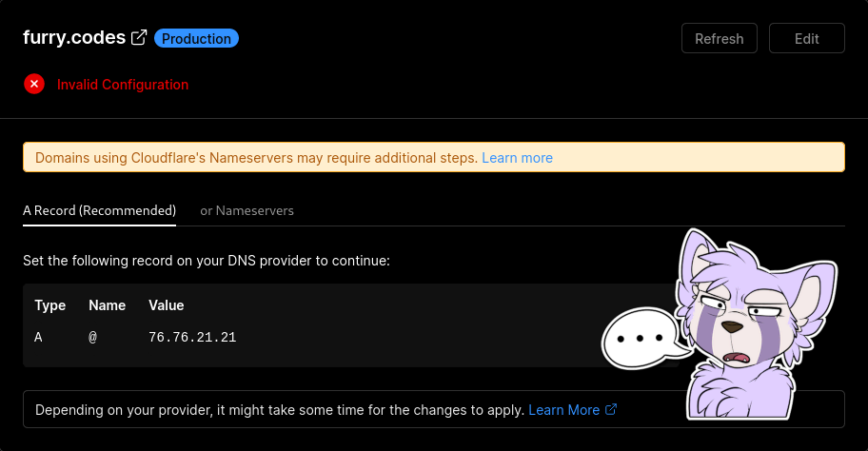Switch to the Nameservers tab
868x451 pixels.
click(x=247, y=210)
